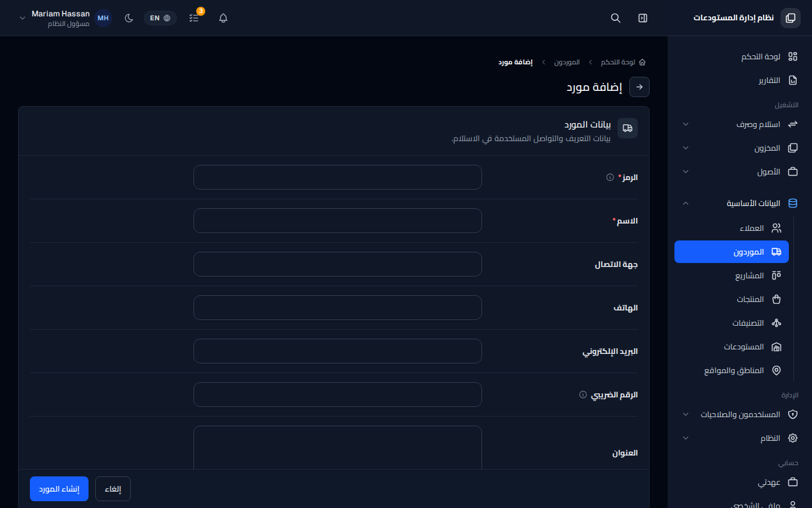Expand استلام وصرف menu chevron
The image size is (812, 508).
pos(686,124)
